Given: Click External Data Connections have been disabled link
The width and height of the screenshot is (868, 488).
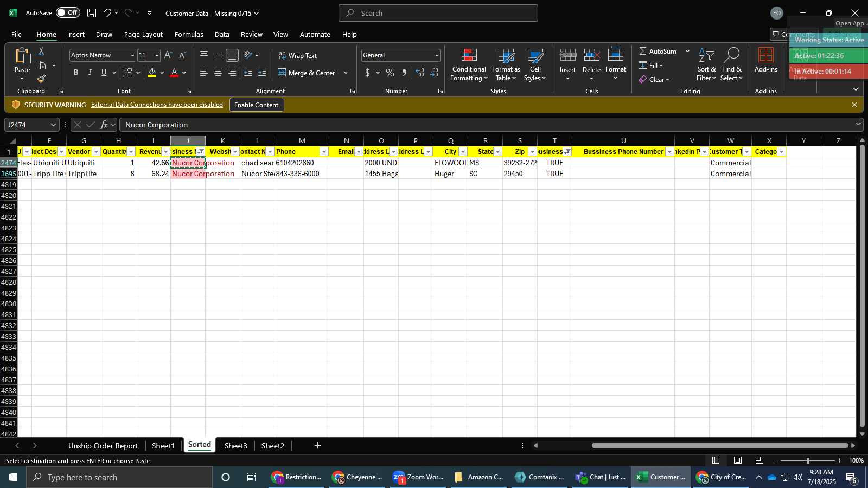Looking at the screenshot, I should [157, 105].
